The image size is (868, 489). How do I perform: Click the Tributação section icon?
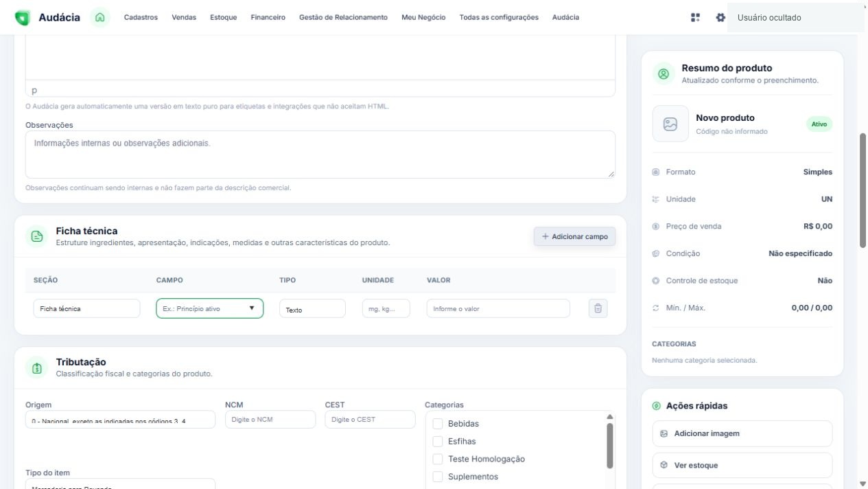coord(37,367)
